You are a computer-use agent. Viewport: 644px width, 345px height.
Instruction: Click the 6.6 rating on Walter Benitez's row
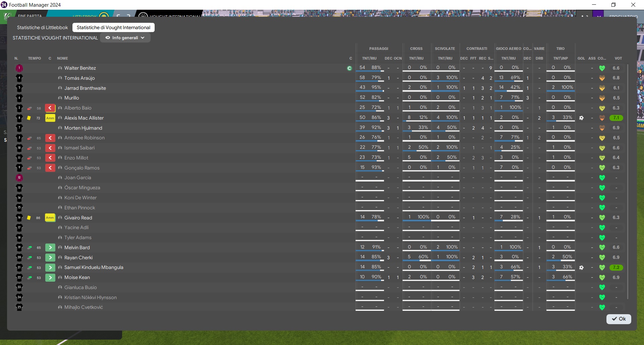tap(616, 68)
